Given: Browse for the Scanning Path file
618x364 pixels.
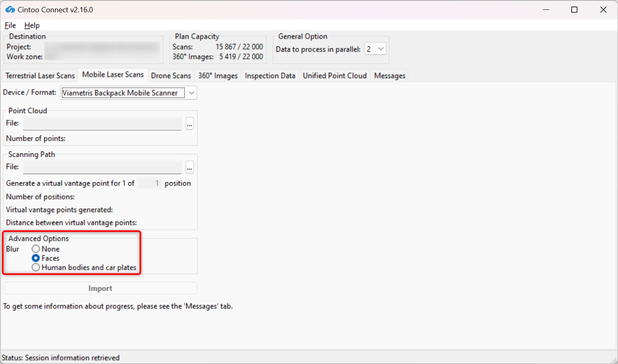Looking at the screenshot, I should coord(189,167).
